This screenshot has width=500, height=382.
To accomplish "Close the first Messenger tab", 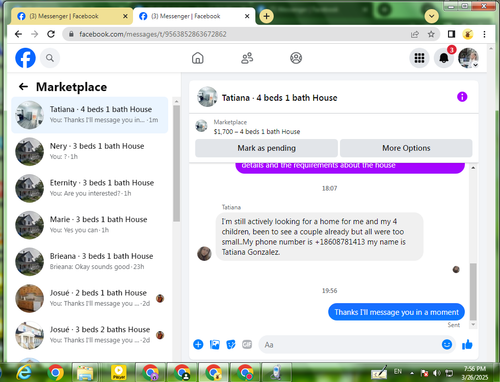I will coord(125,16).
